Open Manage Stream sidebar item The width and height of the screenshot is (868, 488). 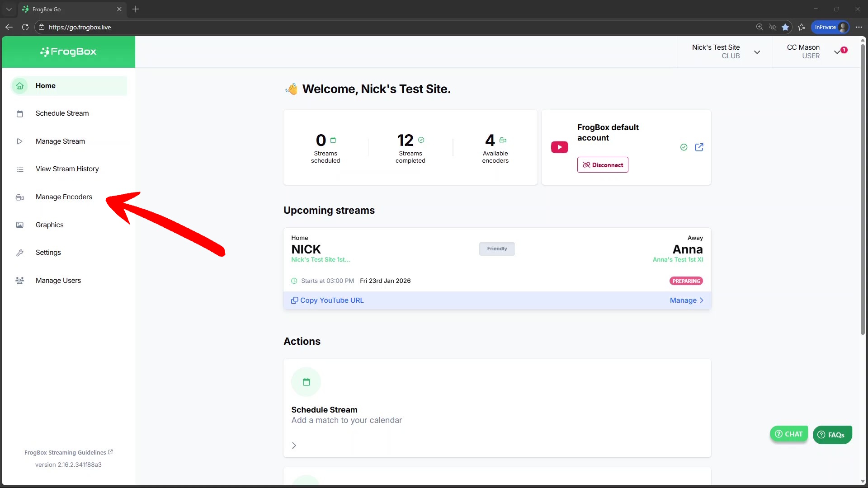(x=60, y=141)
